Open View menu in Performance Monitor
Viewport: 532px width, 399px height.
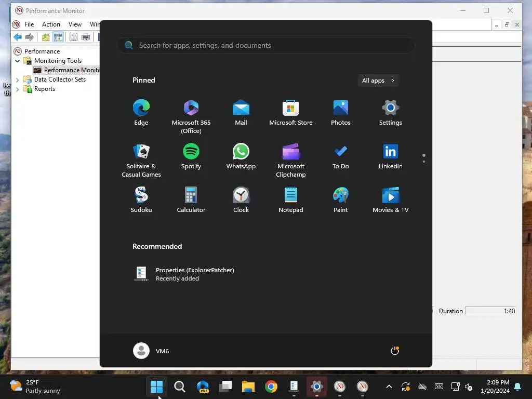pyautogui.click(x=75, y=24)
